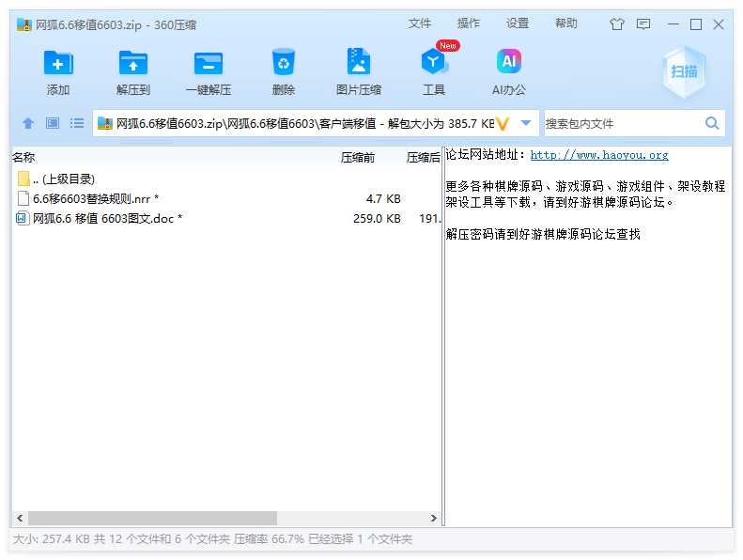
Task: Open the AI办公 icon
Action: [x=509, y=62]
